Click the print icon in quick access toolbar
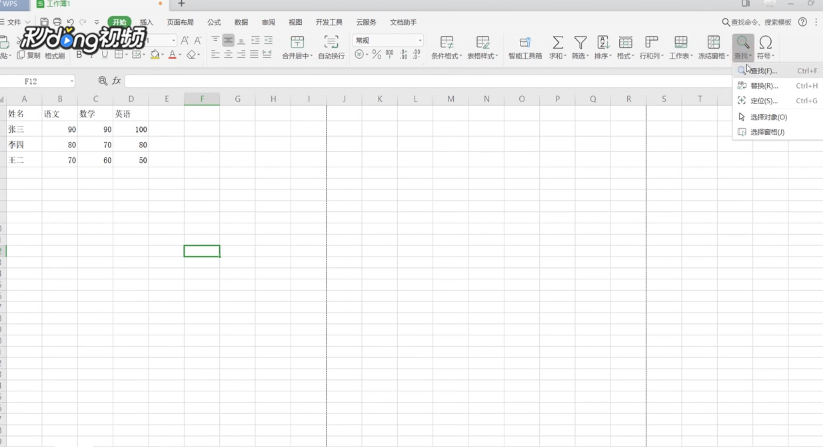 [57, 22]
